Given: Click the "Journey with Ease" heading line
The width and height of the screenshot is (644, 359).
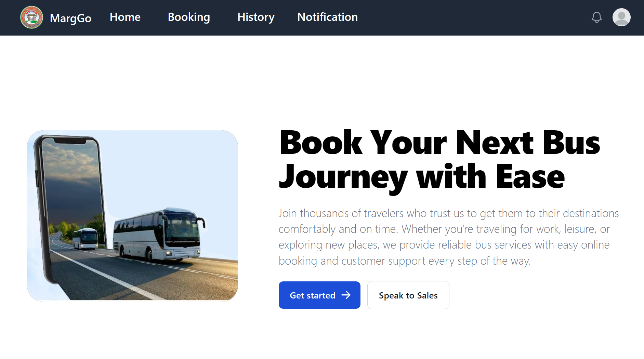Looking at the screenshot, I should pyautogui.click(x=421, y=177).
